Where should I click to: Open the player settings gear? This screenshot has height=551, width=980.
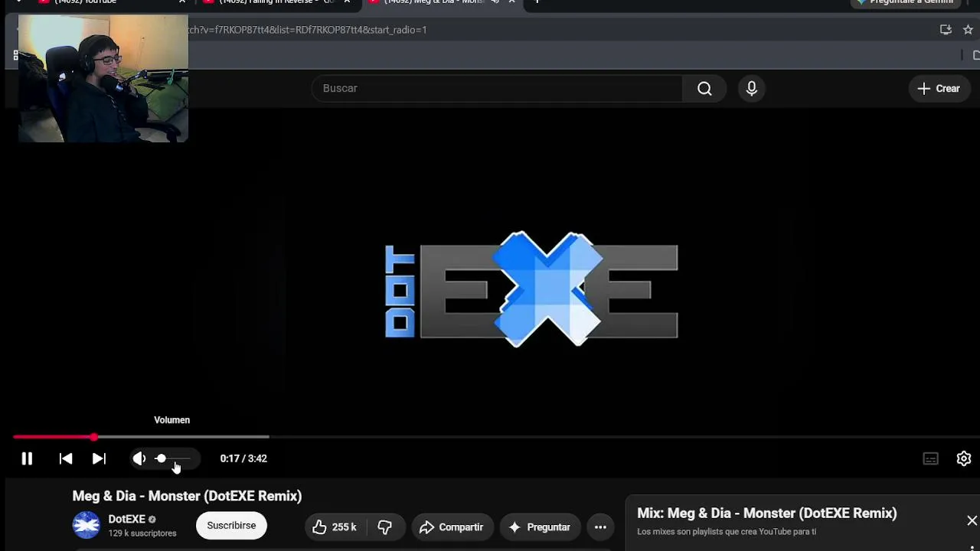(x=964, y=458)
